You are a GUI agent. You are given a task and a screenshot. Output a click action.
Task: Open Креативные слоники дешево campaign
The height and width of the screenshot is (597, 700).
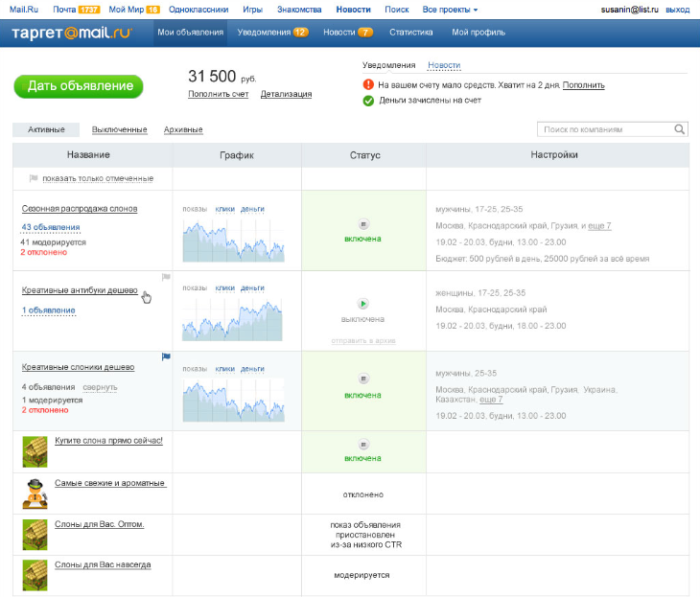(78, 367)
